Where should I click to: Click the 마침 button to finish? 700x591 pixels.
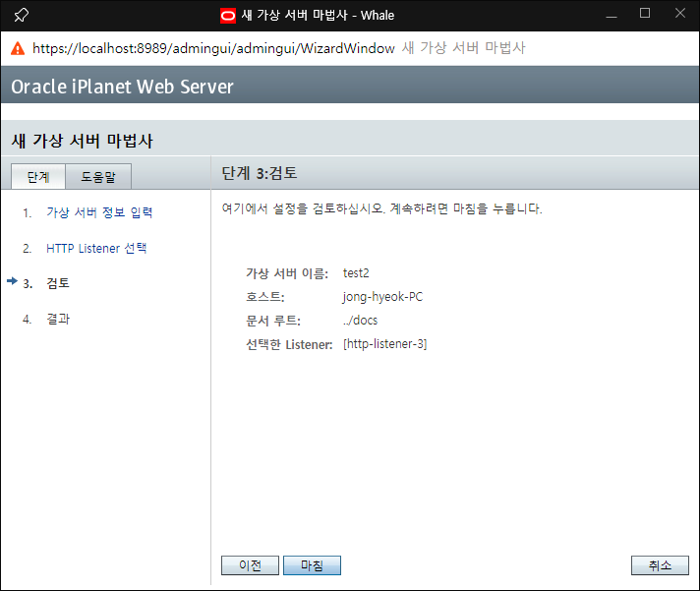312,565
